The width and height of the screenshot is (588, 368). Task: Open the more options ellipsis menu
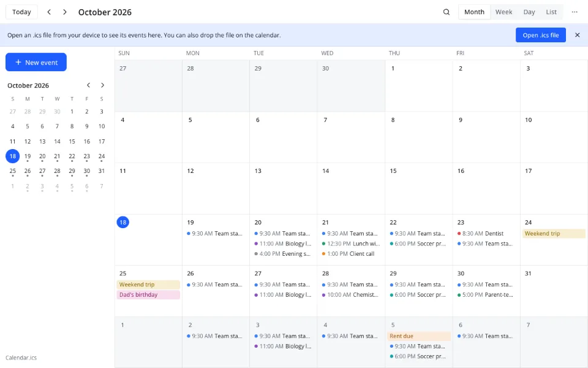tap(575, 12)
